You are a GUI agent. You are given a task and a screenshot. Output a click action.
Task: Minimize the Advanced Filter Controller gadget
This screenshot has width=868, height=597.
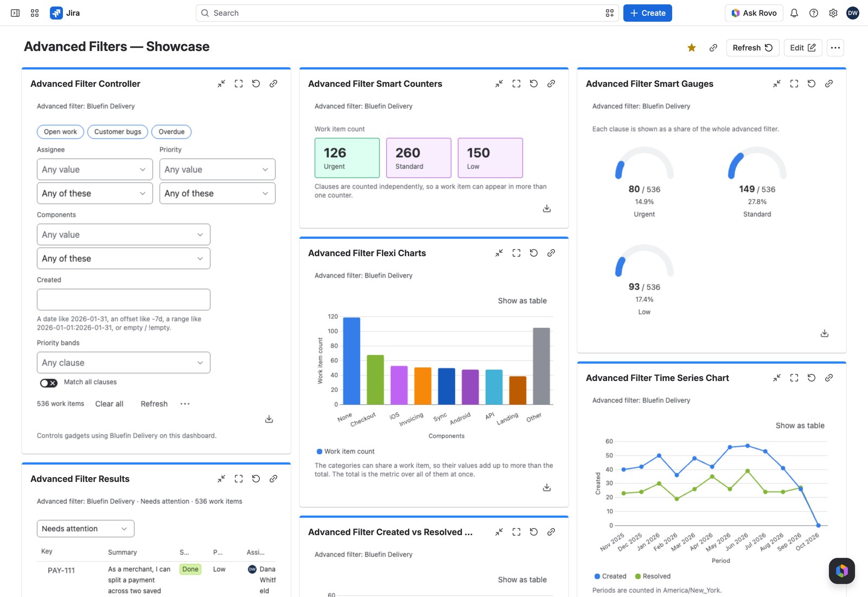tap(221, 84)
